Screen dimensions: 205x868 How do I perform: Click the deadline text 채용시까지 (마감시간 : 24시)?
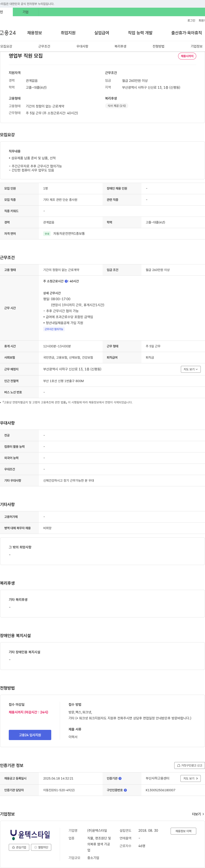click(x=28, y=712)
